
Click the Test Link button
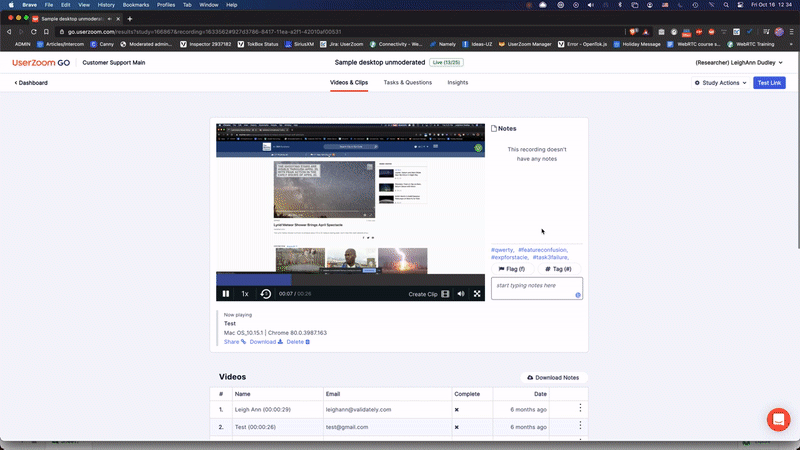[769, 83]
